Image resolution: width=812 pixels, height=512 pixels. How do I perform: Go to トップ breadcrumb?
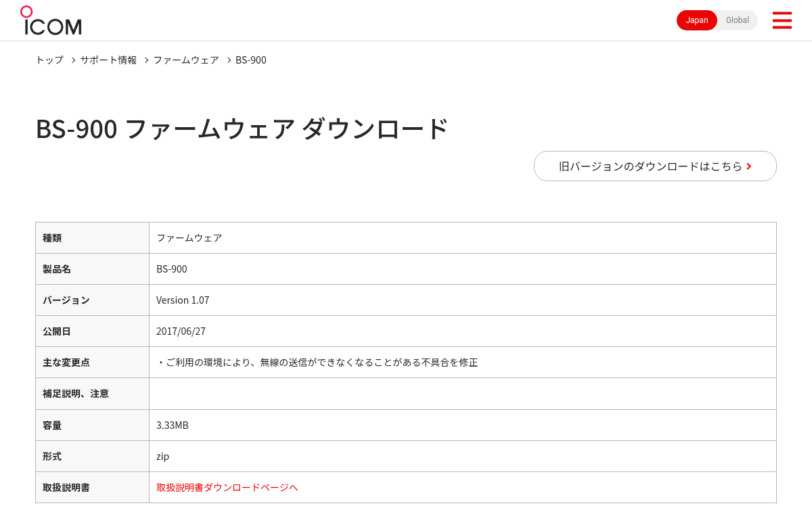point(49,60)
